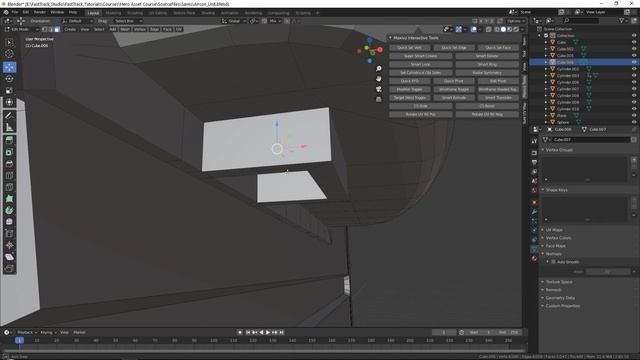Collapse the Maxivz Interactive Tools panel

391,38
